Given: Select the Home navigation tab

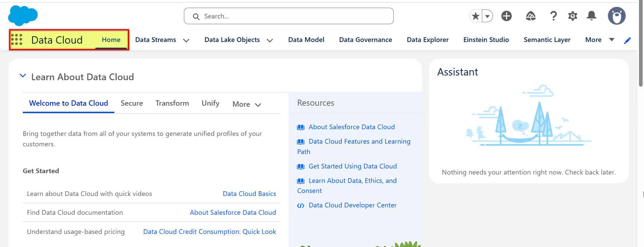Looking at the screenshot, I should click(x=111, y=40).
